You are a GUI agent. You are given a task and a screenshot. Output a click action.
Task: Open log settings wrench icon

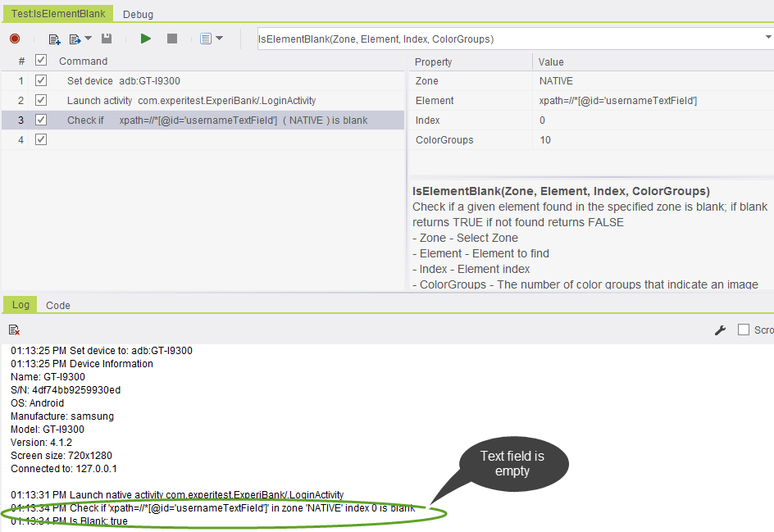[721, 330]
